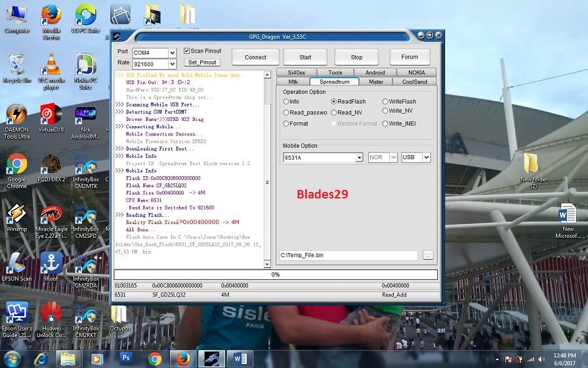Switch to the Mtk tab
This screenshot has height=368, width=588.
click(293, 81)
